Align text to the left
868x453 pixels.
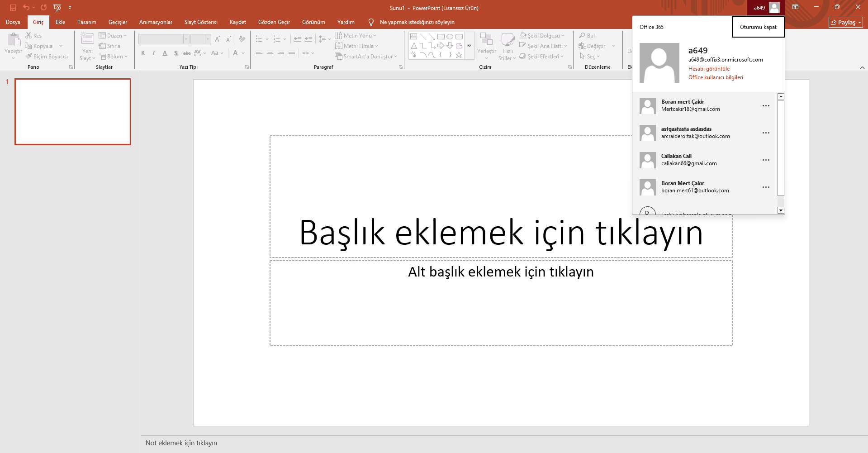click(x=259, y=53)
